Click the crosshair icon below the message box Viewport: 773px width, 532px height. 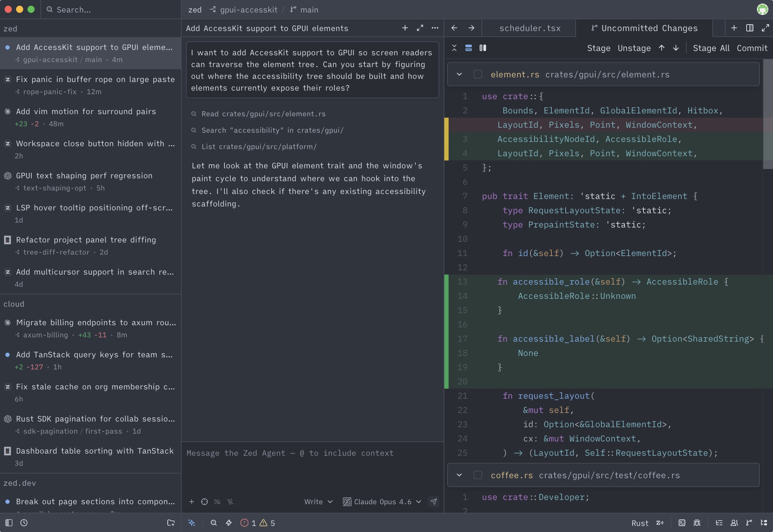(x=204, y=502)
